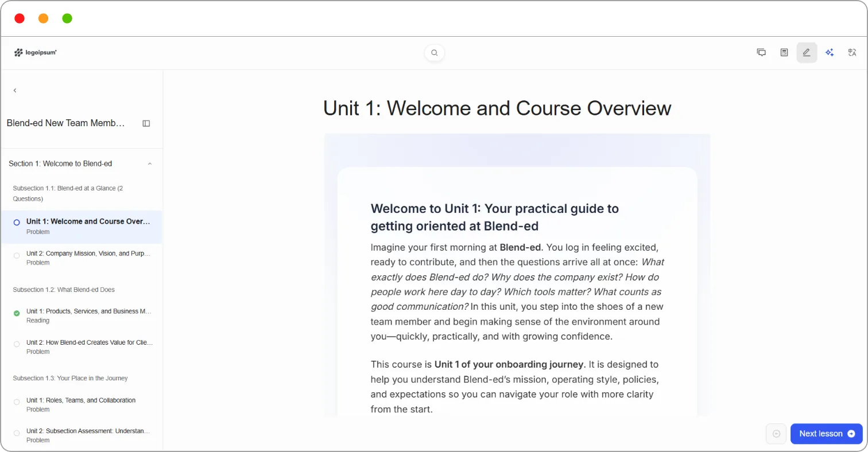
Task: Open the language translate icon
Action: click(x=852, y=53)
